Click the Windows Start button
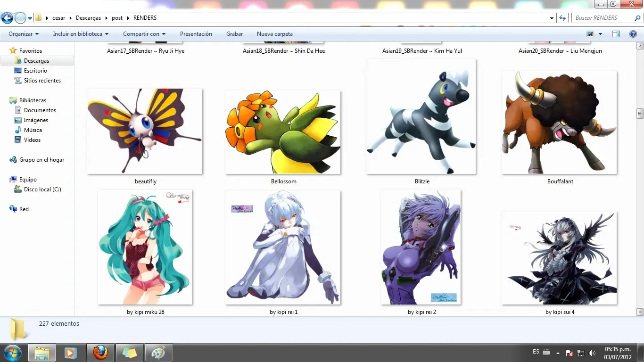 tap(12, 352)
